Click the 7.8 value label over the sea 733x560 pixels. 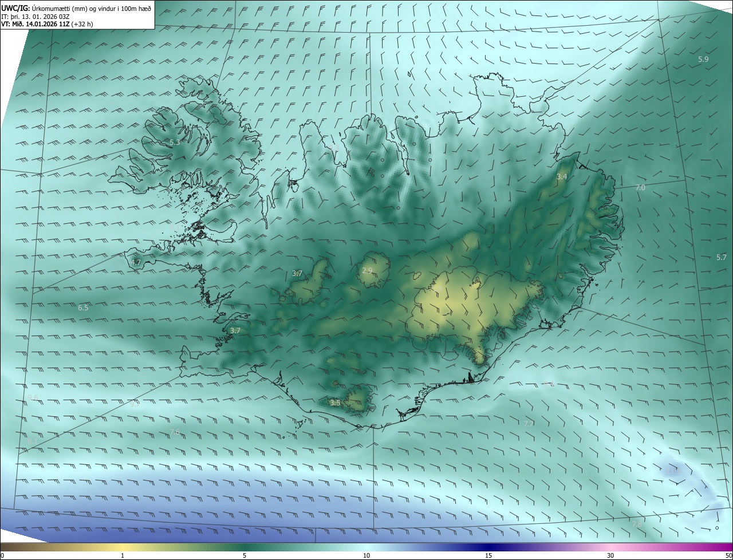pyautogui.click(x=637, y=524)
